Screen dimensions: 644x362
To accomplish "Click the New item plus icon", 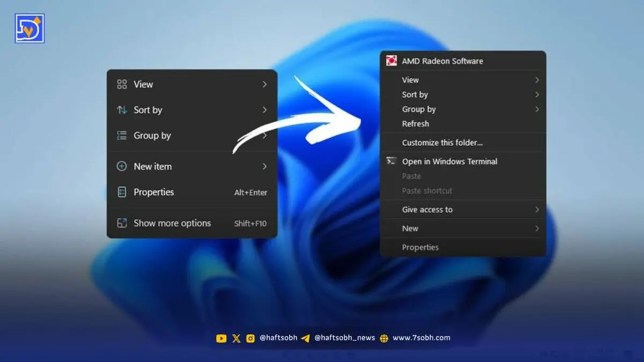I will tap(122, 166).
